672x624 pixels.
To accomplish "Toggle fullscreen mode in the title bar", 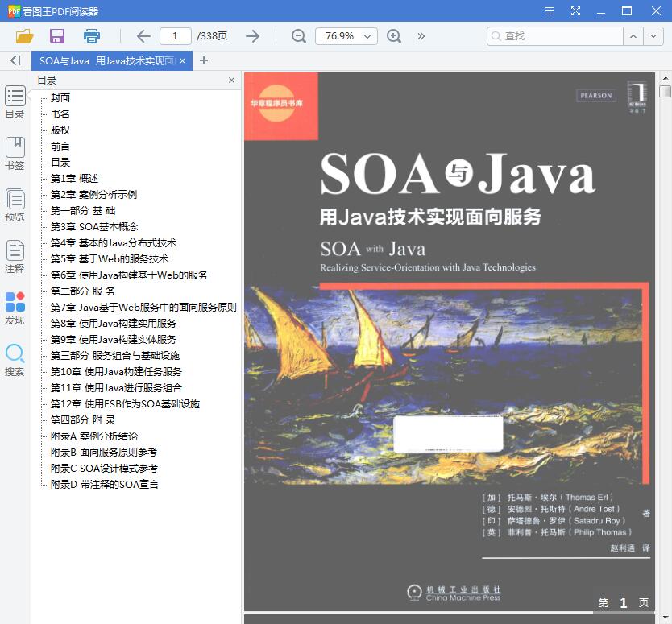I will point(575,11).
